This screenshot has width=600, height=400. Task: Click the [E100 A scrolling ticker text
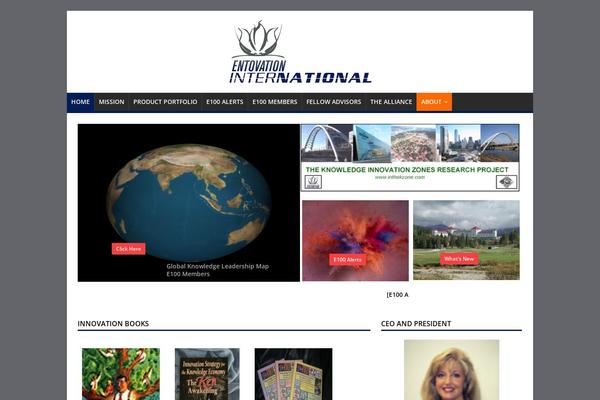click(x=398, y=295)
